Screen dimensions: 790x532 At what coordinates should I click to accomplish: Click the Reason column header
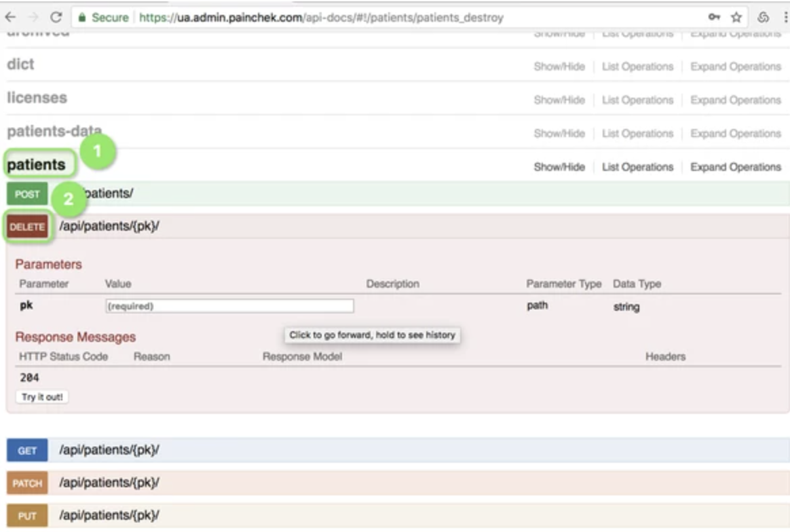[x=151, y=357]
